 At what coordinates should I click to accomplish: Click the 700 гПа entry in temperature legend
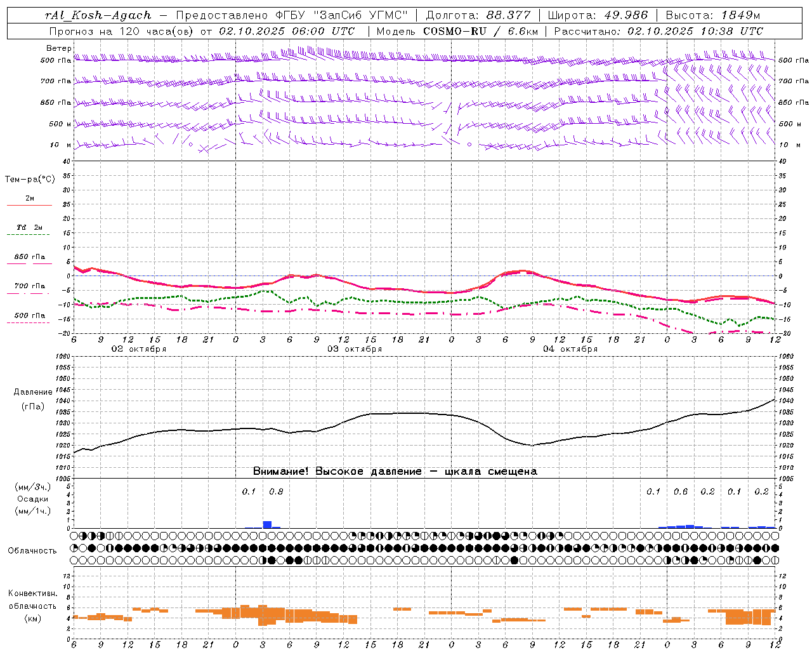pos(29,286)
